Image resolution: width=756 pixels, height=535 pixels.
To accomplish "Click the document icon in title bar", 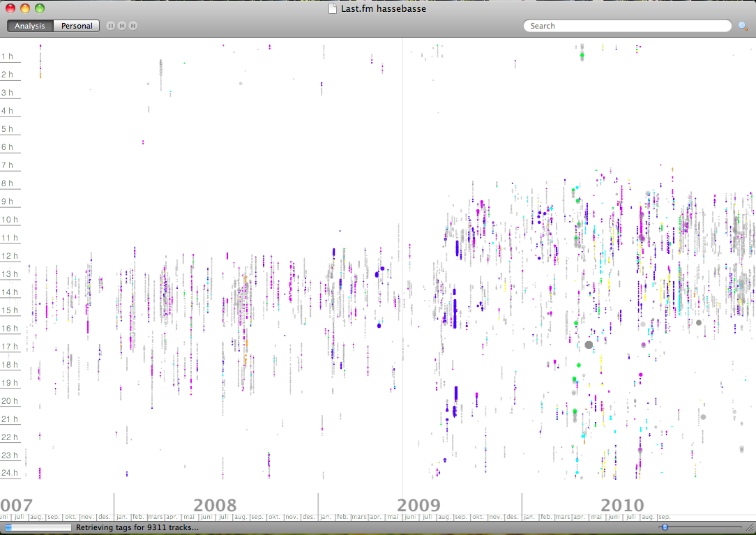I will click(333, 9).
